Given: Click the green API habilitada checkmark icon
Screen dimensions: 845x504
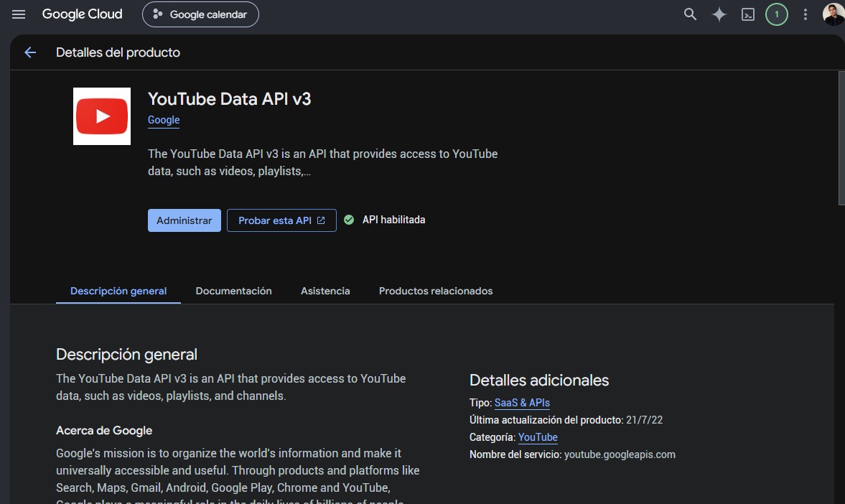Looking at the screenshot, I should (x=349, y=220).
